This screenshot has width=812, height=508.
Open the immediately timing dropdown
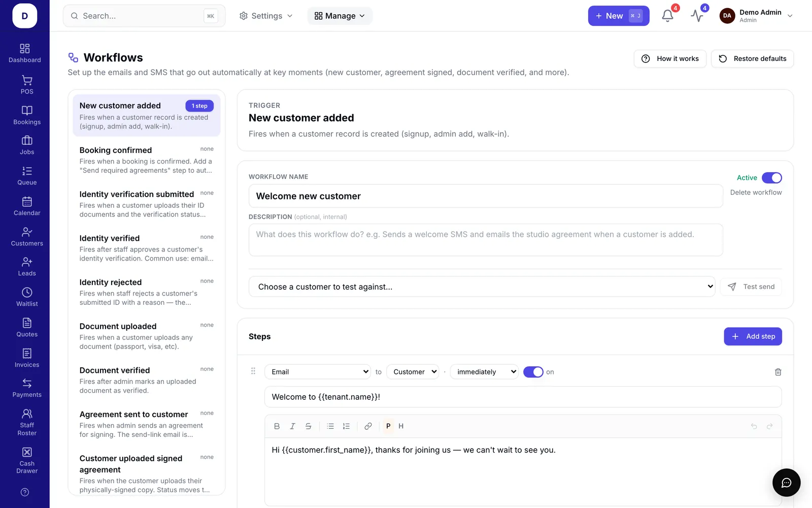point(484,372)
